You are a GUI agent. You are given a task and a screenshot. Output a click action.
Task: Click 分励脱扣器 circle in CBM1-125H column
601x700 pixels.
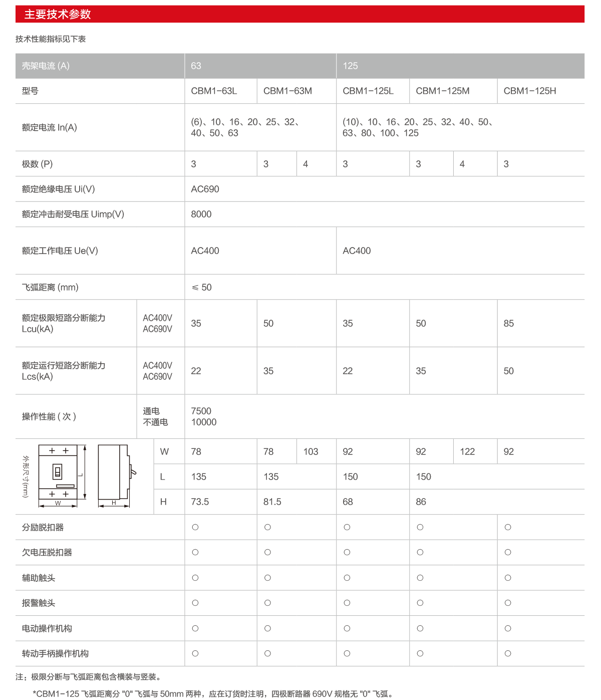pos(508,527)
